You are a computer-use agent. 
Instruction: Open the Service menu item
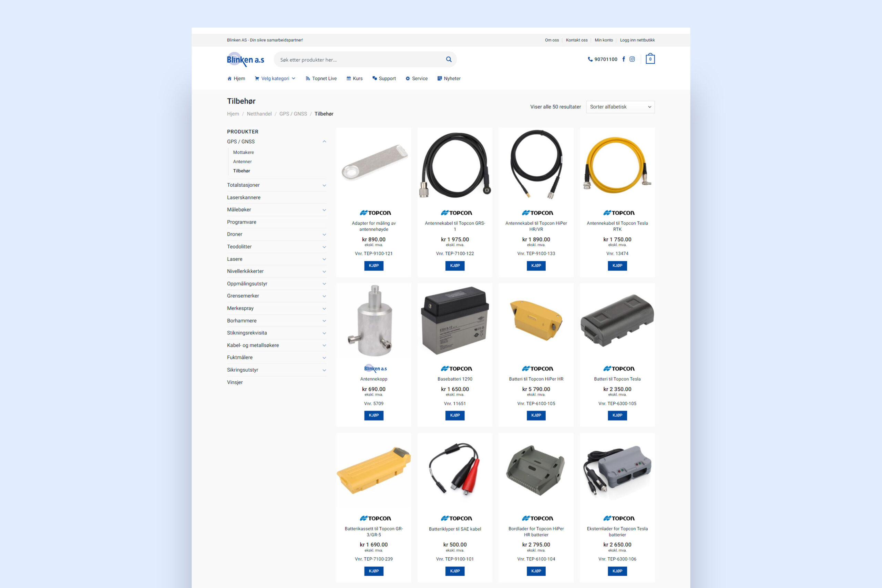(x=416, y=79)
